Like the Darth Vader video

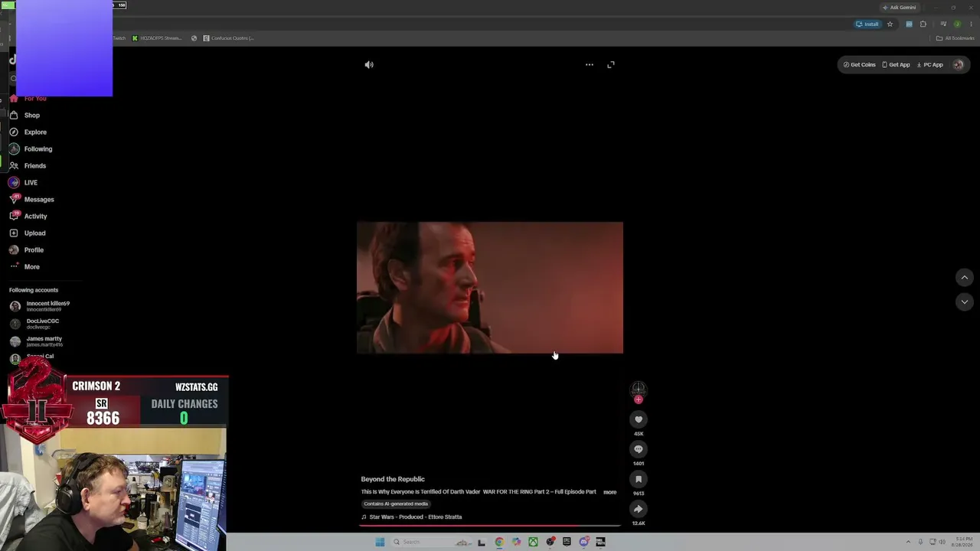639,419
